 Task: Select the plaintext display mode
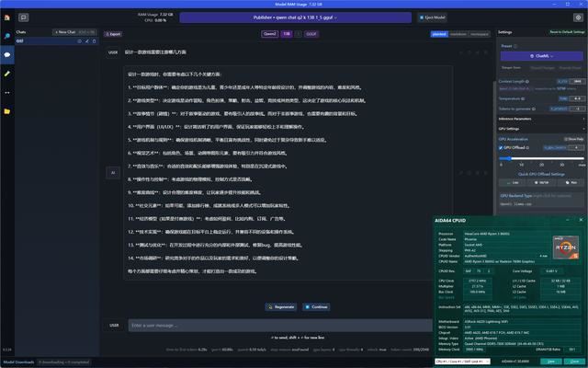440,32
